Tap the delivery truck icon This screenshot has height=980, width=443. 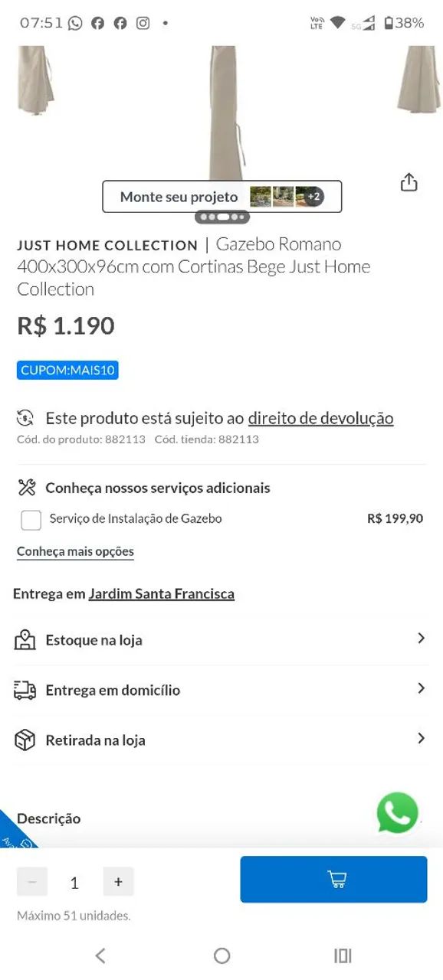[x=25, y=690]
